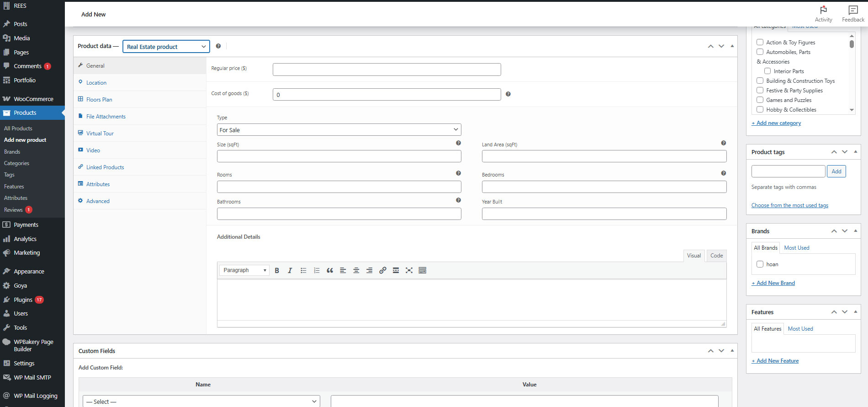The height and width of the screenshot is (407, 868).
Task: Click the help icon beside Cost of goods
Action: pos(508,94)
